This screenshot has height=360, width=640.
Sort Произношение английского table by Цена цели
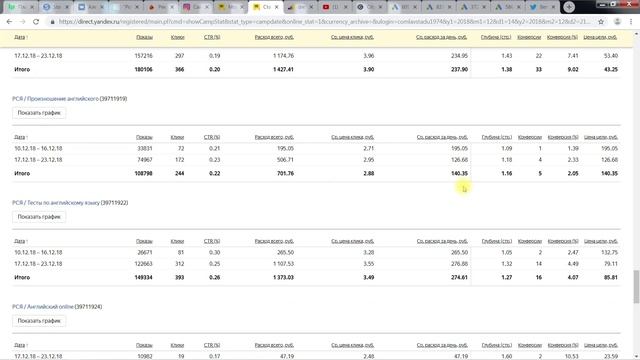601,137
